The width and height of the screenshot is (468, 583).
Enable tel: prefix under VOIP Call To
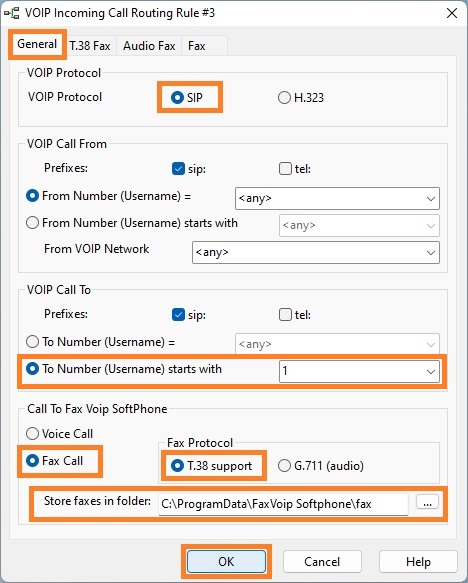click(x=285, y=315)
